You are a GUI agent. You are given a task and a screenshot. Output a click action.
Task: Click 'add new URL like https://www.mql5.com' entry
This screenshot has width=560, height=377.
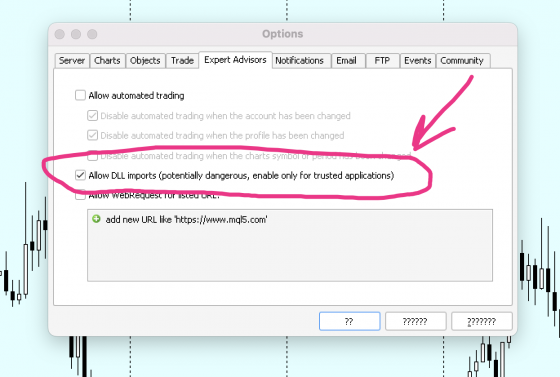(x=186, y=220)
